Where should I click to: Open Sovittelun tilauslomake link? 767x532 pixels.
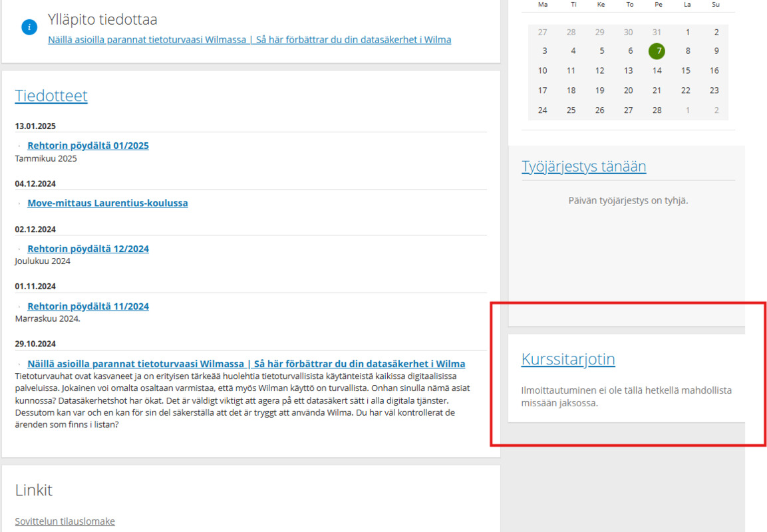tap(65, 521)
